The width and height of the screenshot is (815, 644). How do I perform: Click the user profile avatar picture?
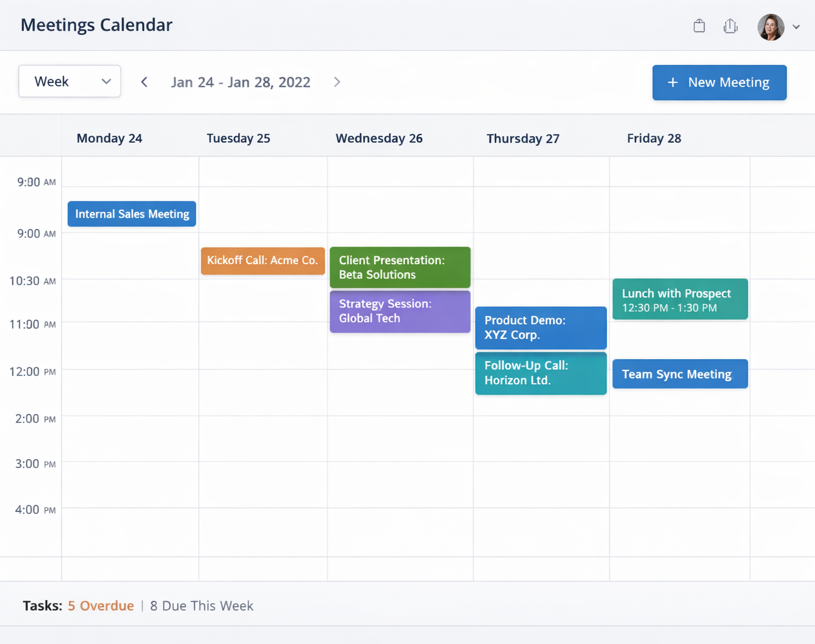tap(770, 27)
